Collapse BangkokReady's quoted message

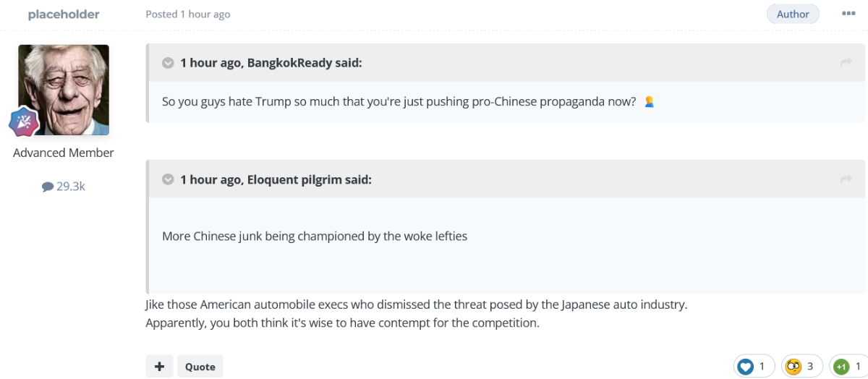tap(168, 63)
